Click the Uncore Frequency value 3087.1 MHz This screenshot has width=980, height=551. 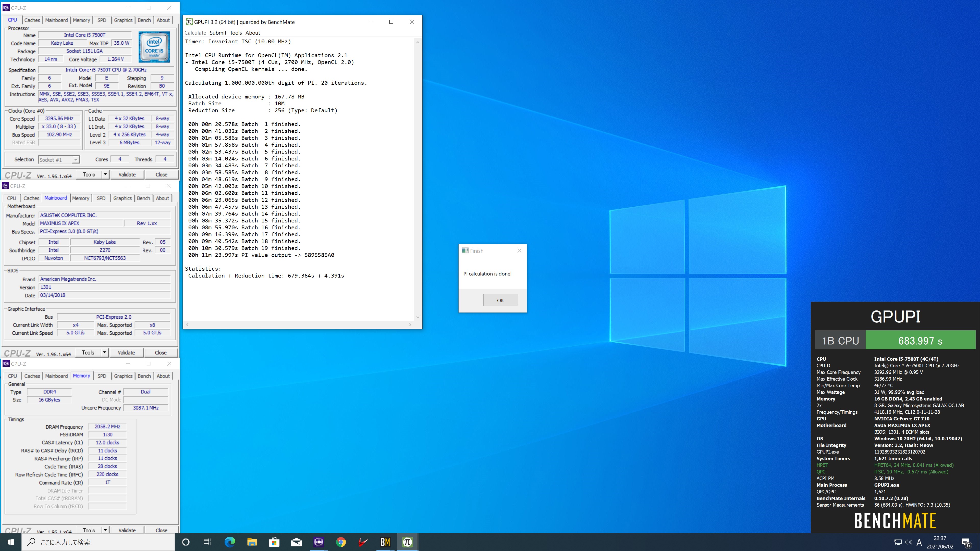146,408
